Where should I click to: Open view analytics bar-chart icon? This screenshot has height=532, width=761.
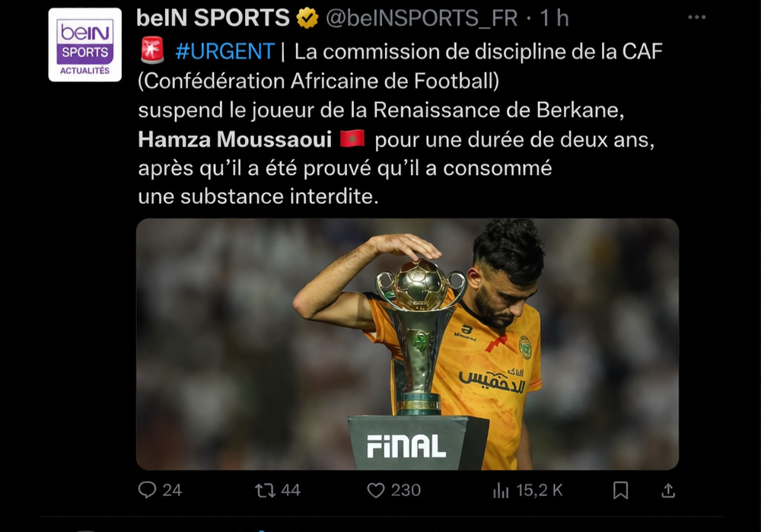[501, 490]
